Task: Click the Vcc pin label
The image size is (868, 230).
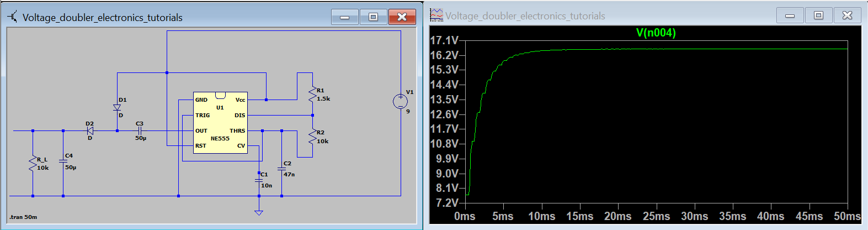Action: click(240, 100)
